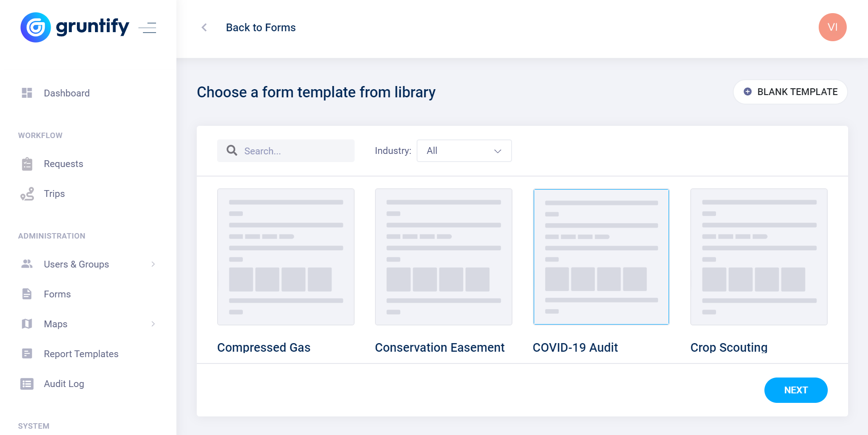Click the Audit Log list icon
The image size is (868, 435).
pos(27,384)
